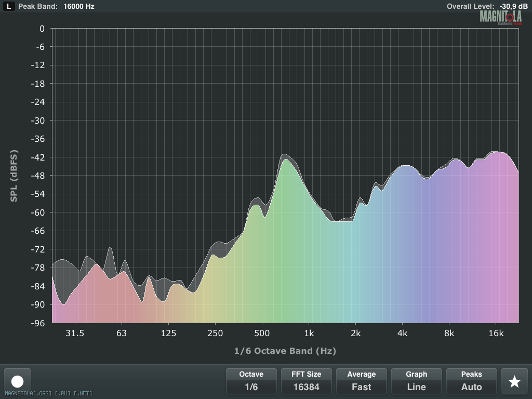
Task: Change the FFT Size 16384 option
Action: point(307,381)
